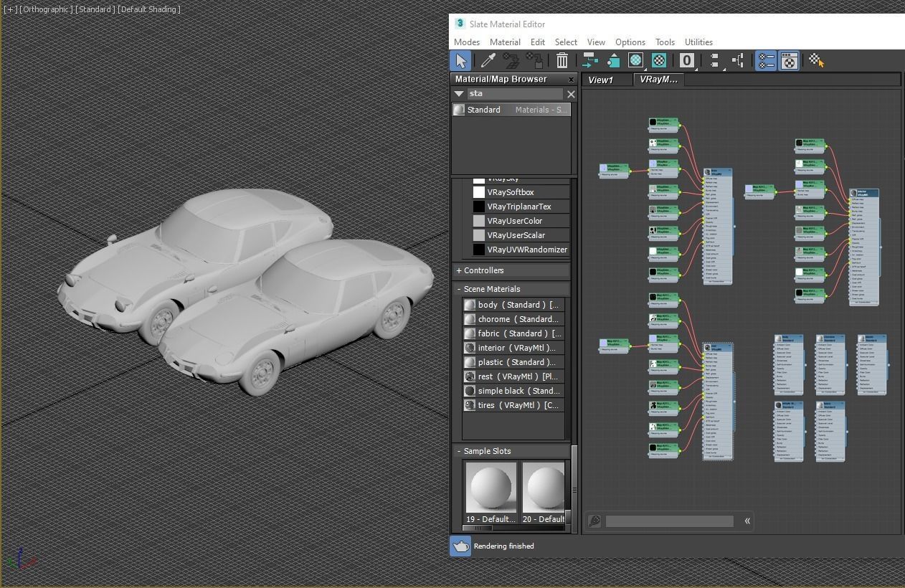Switch to the View1 tab
This screenshot has width=905, height=588.
click(607, 80)
